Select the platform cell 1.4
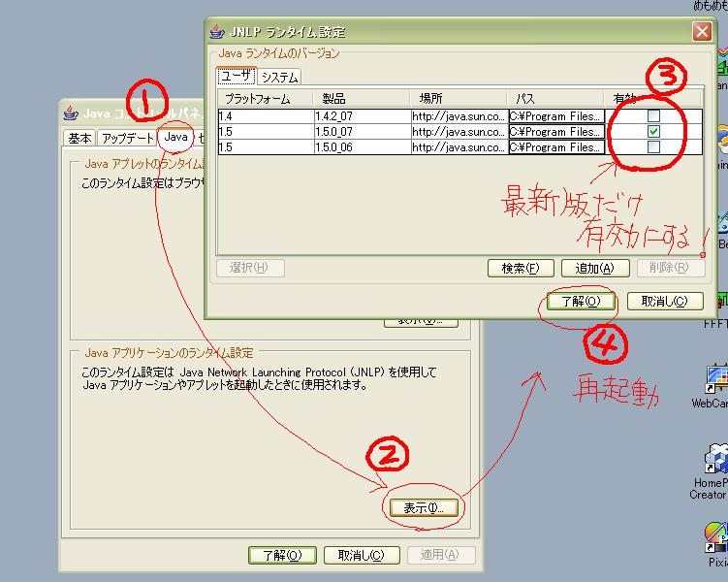The width and height of the screenshot is (728, 582). 266,115
